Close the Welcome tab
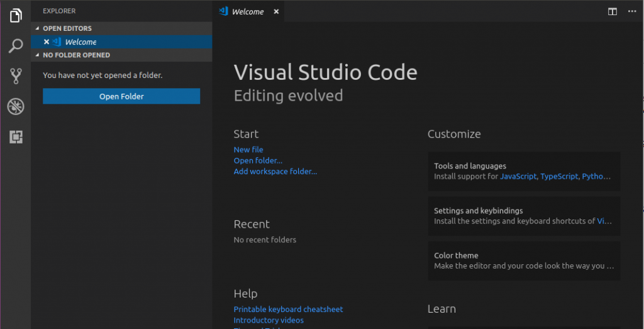The width and height of the screenshot is (644, 329). click(276, 11)
